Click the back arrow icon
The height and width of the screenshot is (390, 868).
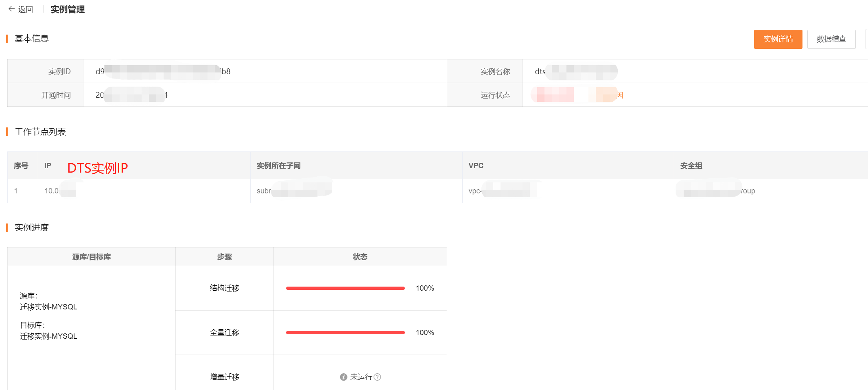click(x=11, y=9)
